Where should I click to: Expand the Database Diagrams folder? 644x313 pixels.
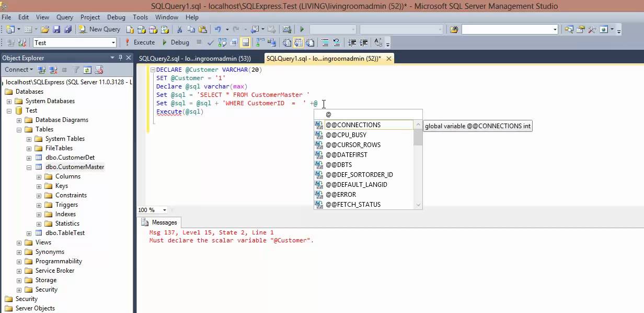(x=19, y=120)
